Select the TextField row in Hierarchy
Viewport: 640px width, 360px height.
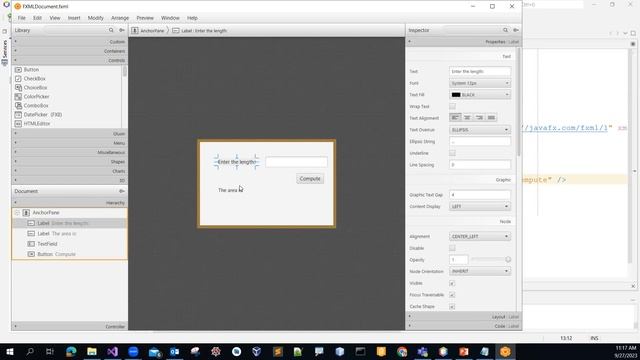[x=70, y=244]
